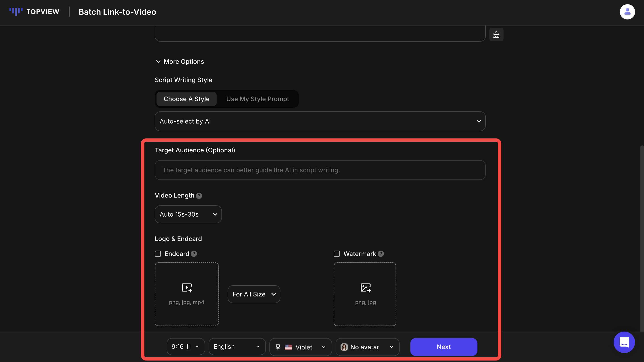Upload endcard via video-plus icon

coord(186,288)
